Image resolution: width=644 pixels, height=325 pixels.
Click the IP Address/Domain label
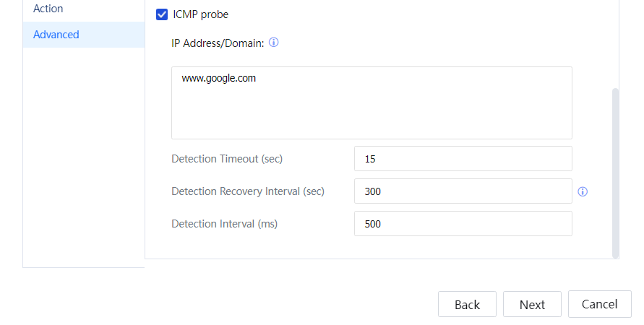tap(218, 43)
